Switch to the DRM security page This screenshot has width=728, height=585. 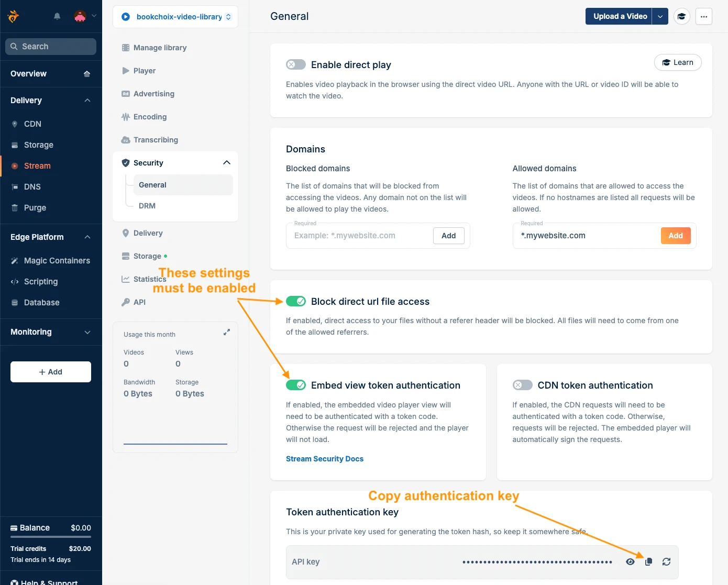click(147, 205)
